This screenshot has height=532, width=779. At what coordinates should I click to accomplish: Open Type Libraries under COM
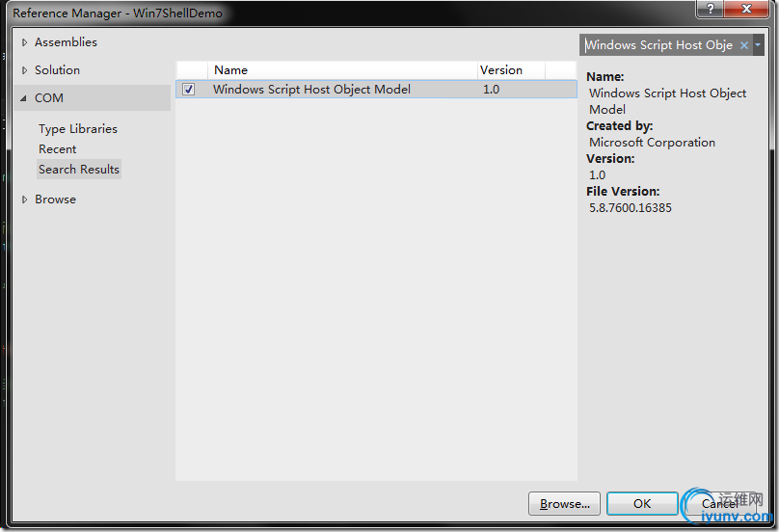click(x=78, y=128)
